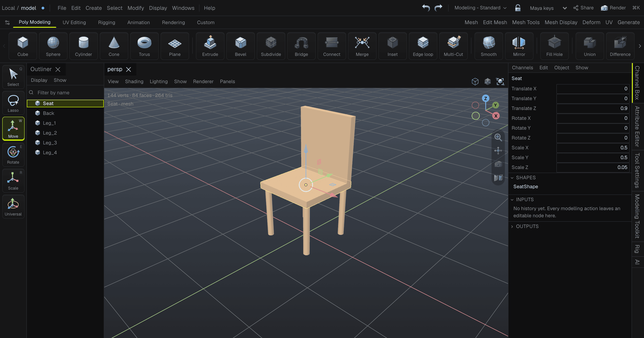
Task: Create a Torus primitive
Action: (x=144, y=46)
